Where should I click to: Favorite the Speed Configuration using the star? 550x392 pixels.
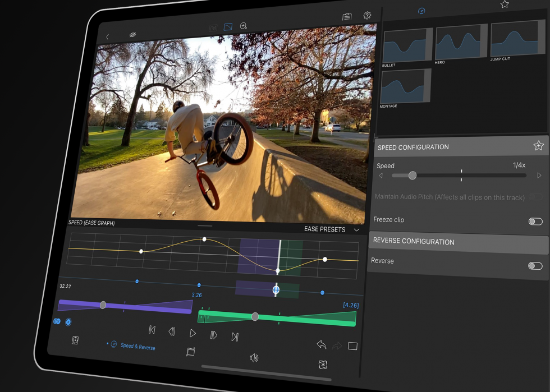[538, 145]
